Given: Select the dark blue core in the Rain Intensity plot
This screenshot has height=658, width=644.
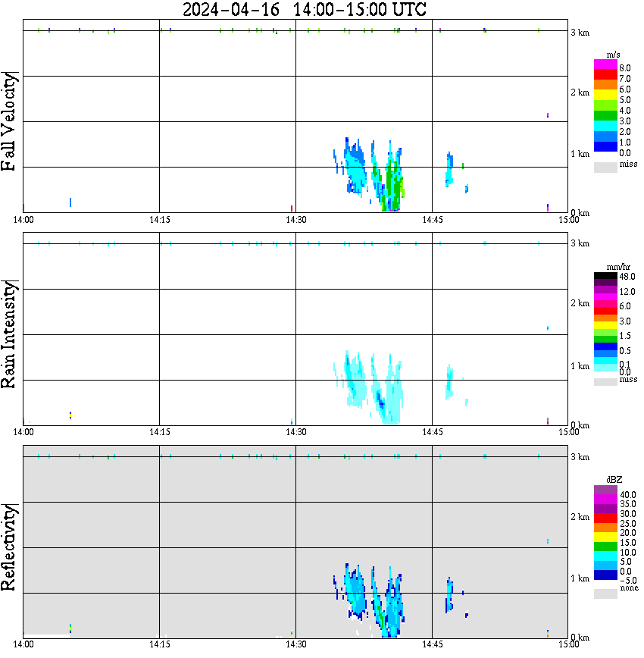Looking at the screenshot, I should 380,400.
